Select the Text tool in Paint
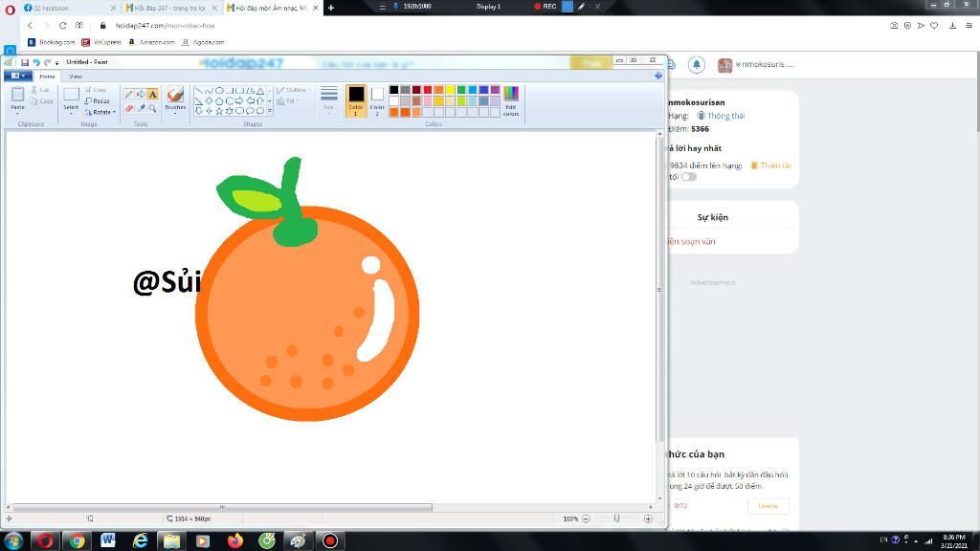 [152, 95]
